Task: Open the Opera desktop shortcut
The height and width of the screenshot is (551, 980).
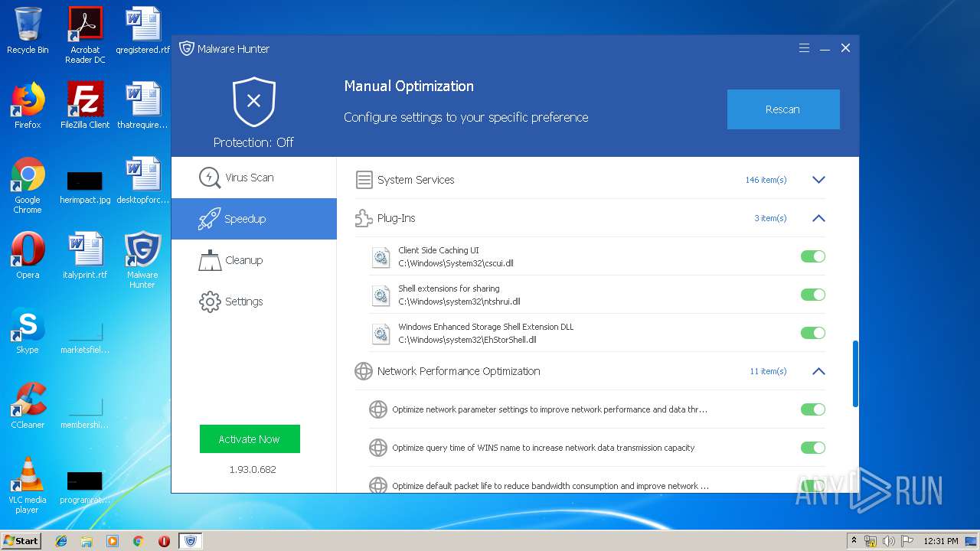Action: click(28, 256)
